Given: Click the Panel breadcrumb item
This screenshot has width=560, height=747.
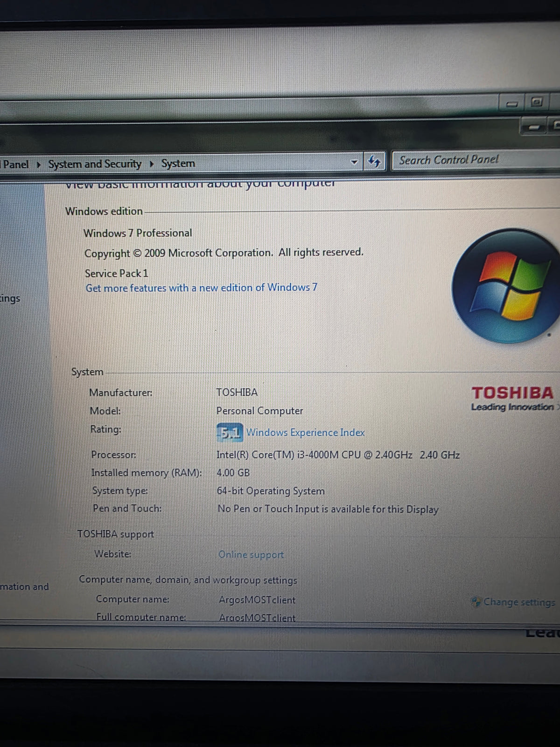Looking at the screenshot, I should [15, 164].
